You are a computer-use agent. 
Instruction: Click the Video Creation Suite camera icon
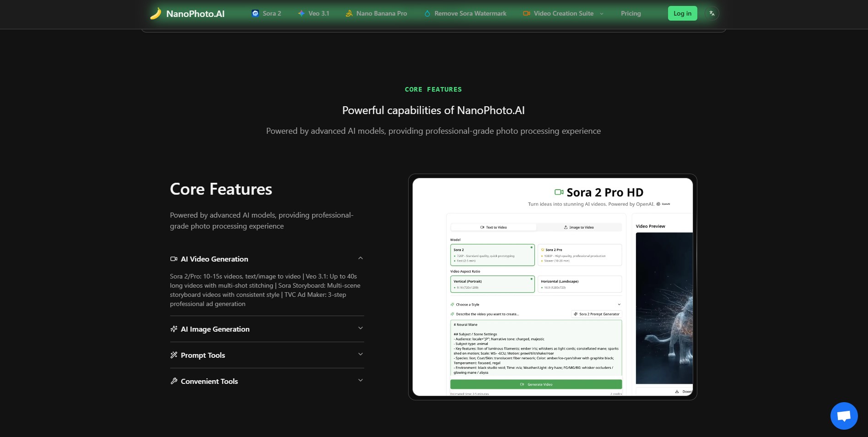[x=526, y=13]
